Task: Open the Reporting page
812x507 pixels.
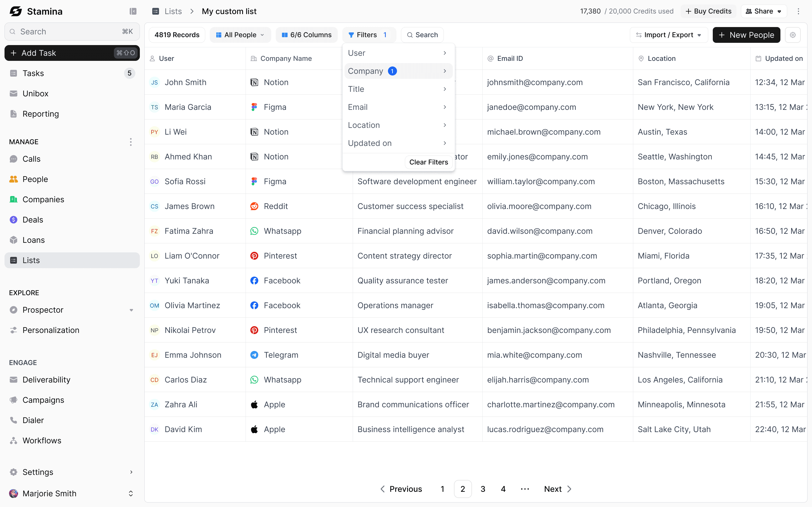Action: (x=40, y=114)
